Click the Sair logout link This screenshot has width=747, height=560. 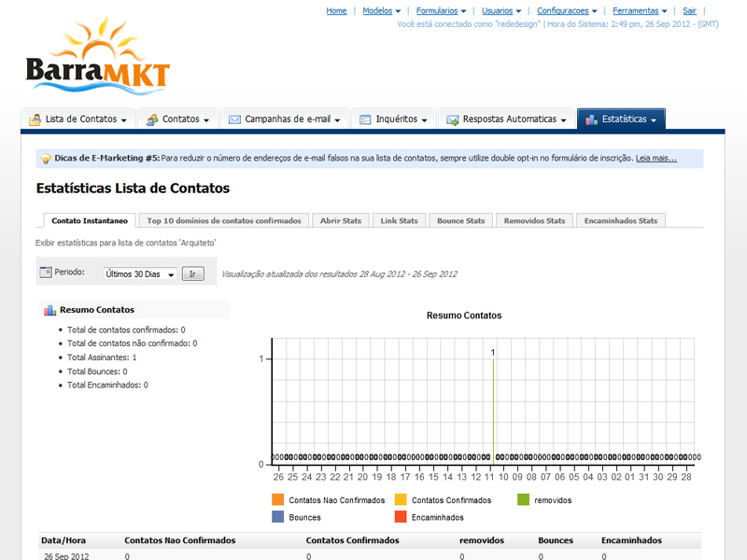(689, 11)
